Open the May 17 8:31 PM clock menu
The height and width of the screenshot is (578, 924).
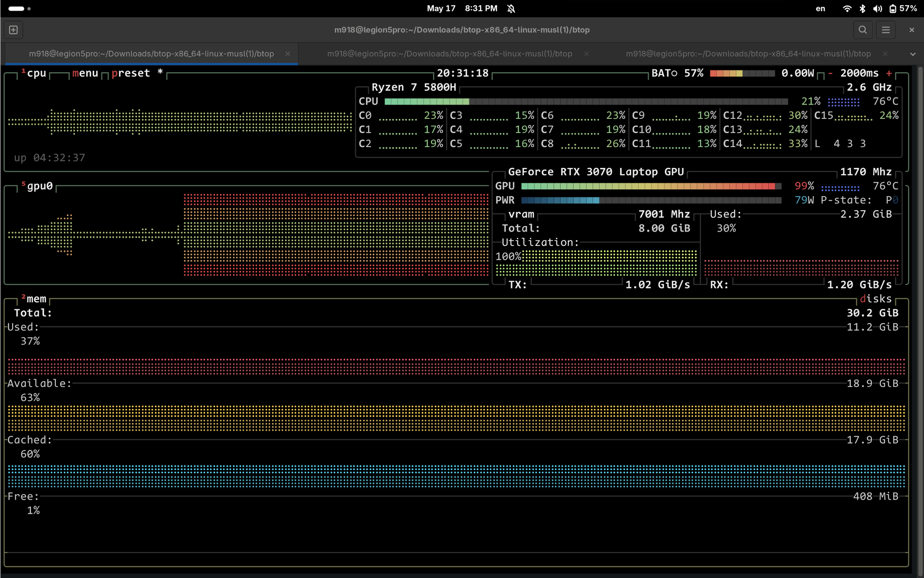coord(462,9)
